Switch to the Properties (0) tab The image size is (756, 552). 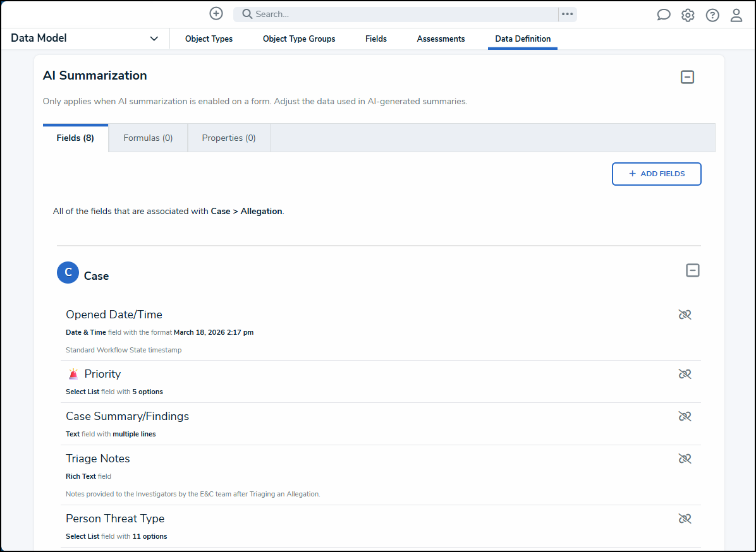pyautogui.click(x=229, y=138)
